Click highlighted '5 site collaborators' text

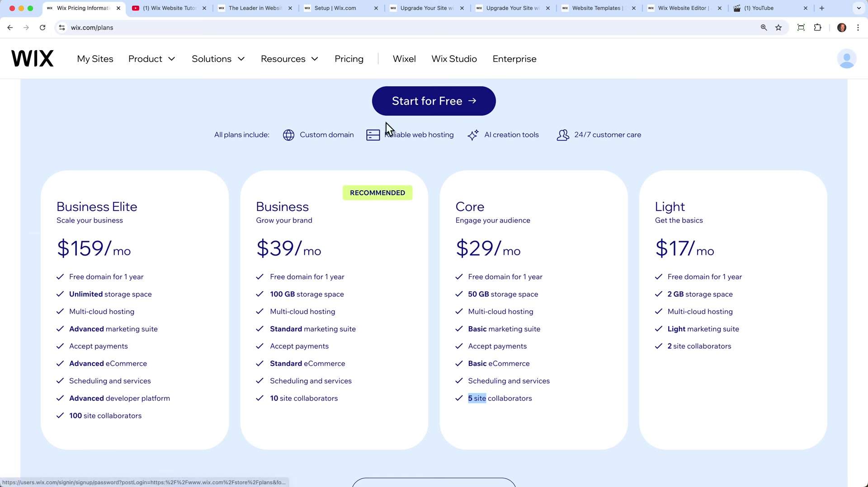(500, 398)
